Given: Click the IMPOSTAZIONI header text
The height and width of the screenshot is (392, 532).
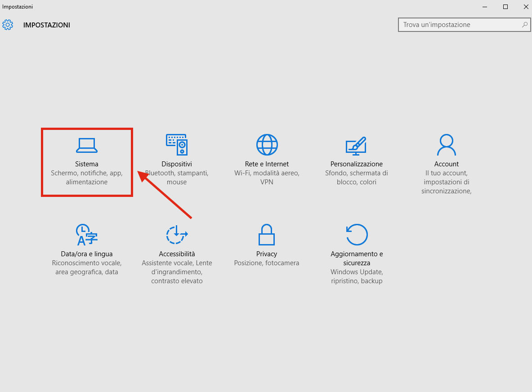Looking at the screenshot, I should click(x=46, y=25).
